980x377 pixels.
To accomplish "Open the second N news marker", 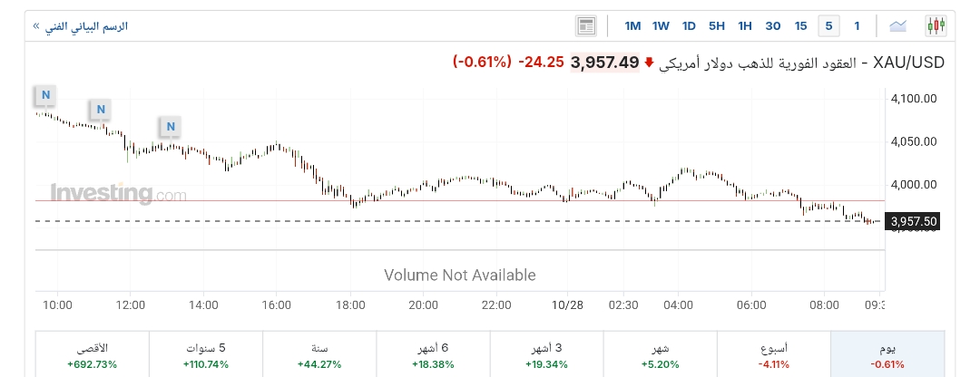I will tap(101, 110).
